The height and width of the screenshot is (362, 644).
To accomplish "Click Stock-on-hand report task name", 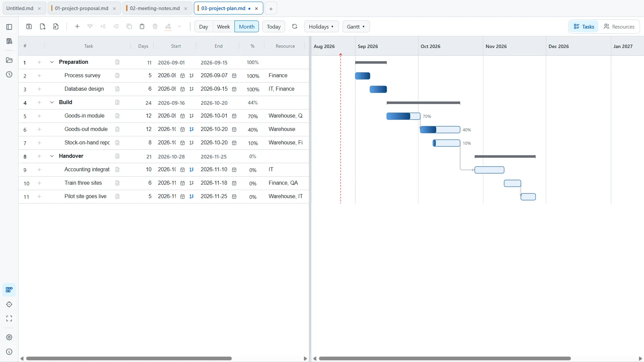I will 87,143.
